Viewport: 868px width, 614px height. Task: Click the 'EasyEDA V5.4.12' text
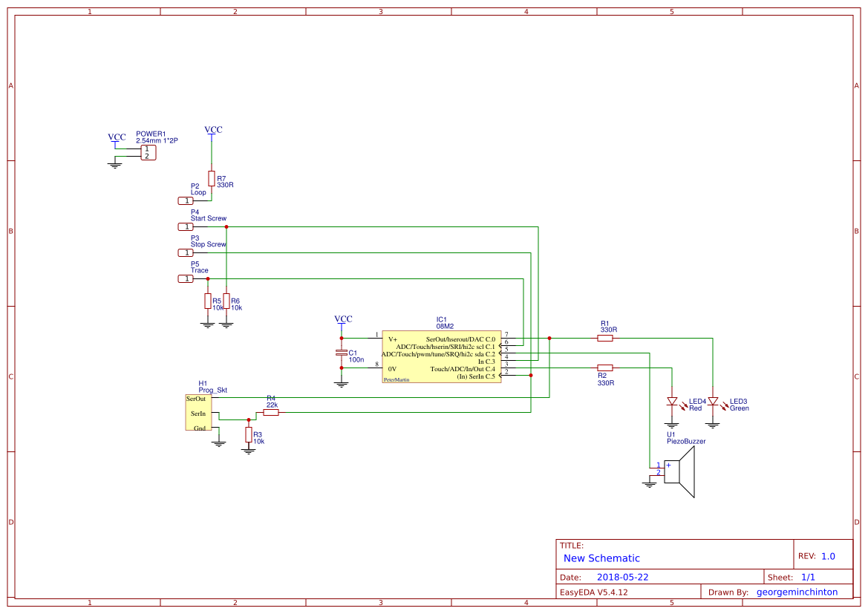tap(593, 592)
